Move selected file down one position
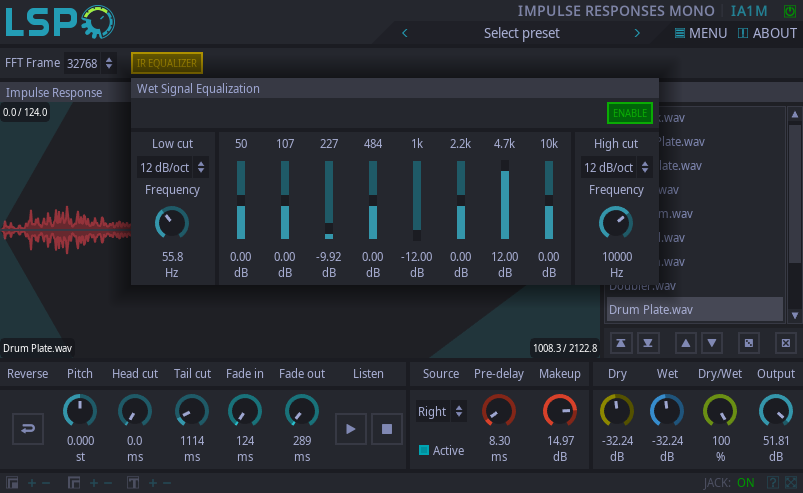This screenshot has height=493, width=803. click(x=712, y=343)
